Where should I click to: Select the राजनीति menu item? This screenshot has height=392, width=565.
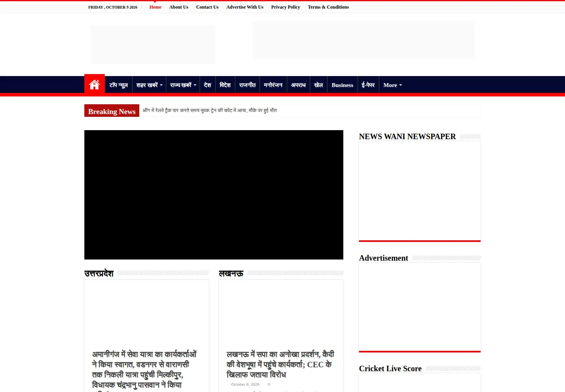pos(247,85)
